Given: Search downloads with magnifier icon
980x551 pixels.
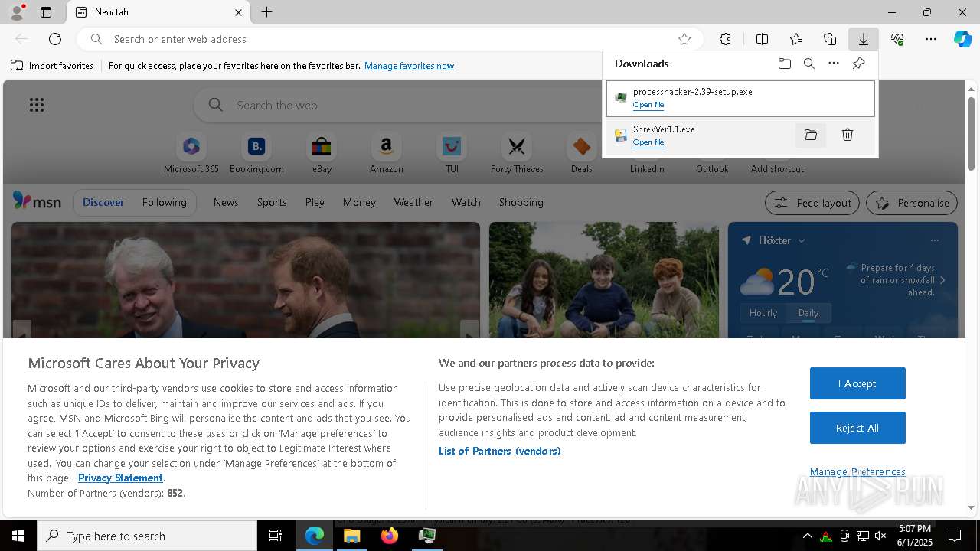Looking at the screenshot, I should pyautogui.click(x=808, y=64).
